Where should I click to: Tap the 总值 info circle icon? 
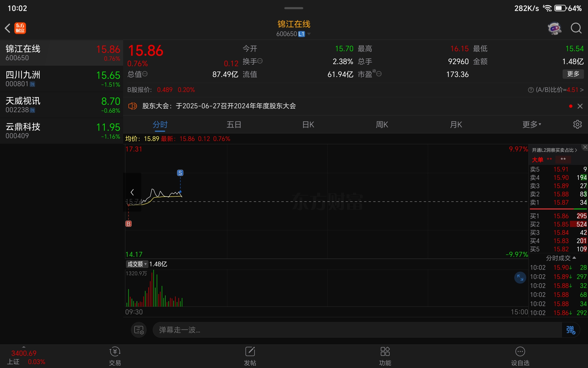145,74
